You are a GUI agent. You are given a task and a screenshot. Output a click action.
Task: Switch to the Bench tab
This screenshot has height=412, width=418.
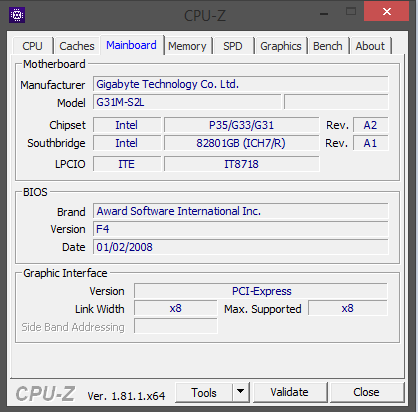(328, 46)
